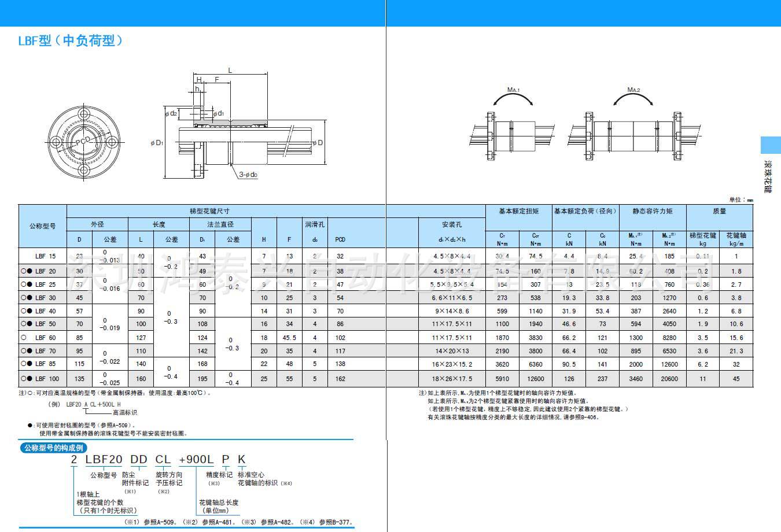
Task: Select the "LBF 20" row label
Action: 46,271
